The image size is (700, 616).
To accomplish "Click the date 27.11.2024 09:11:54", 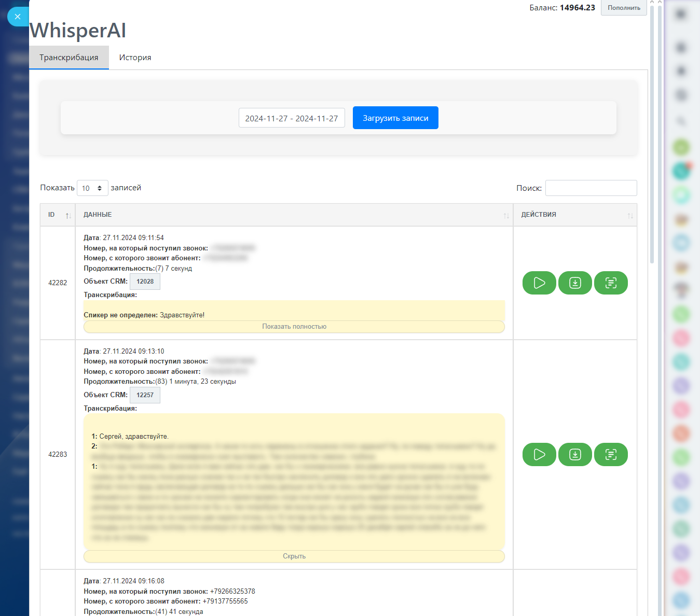I will (133, 238).
